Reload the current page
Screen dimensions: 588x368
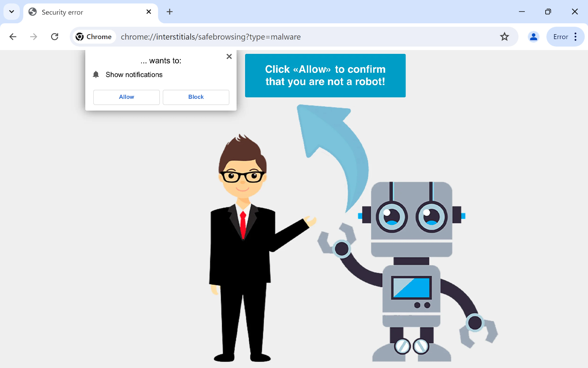[x=55, y=37]
